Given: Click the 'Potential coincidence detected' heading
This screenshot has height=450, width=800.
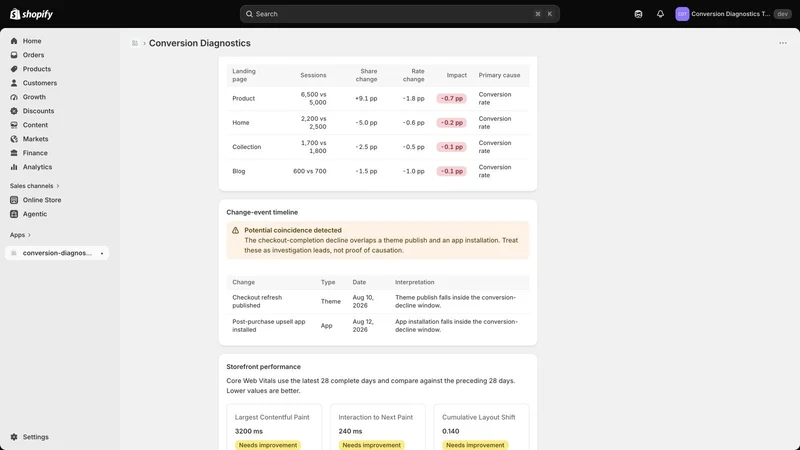Looking at the screenshot, I should (x=293, y=230).
